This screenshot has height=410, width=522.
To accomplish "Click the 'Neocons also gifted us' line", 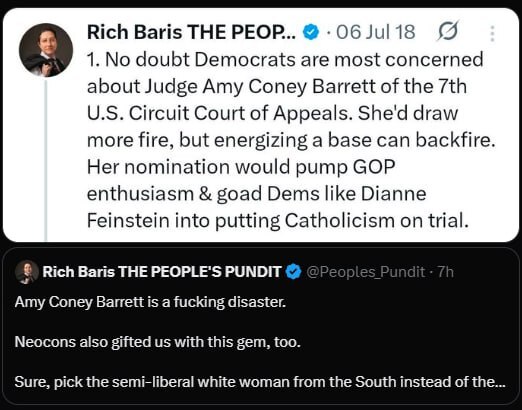I will pyautogui.click(x=158, y=342).
